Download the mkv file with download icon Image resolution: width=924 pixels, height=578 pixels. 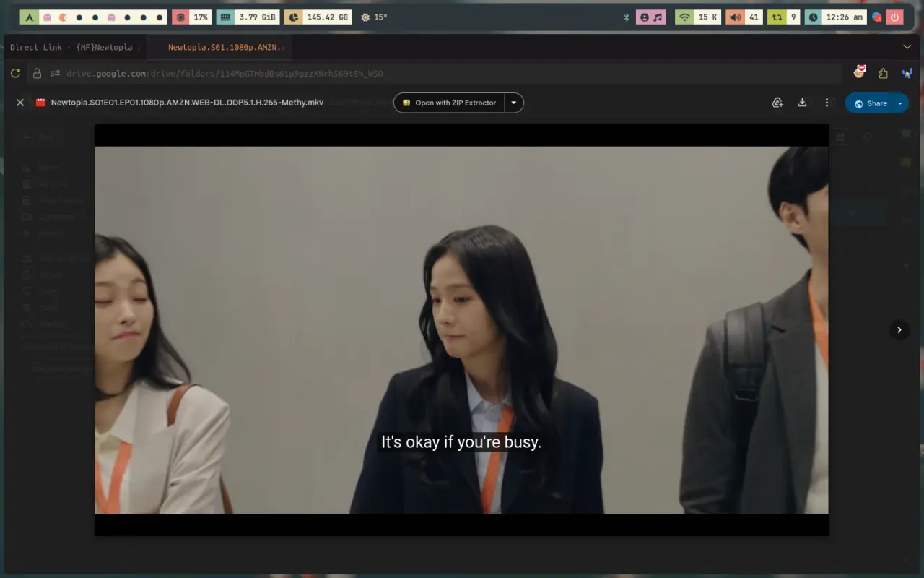[x=802, y=103]
